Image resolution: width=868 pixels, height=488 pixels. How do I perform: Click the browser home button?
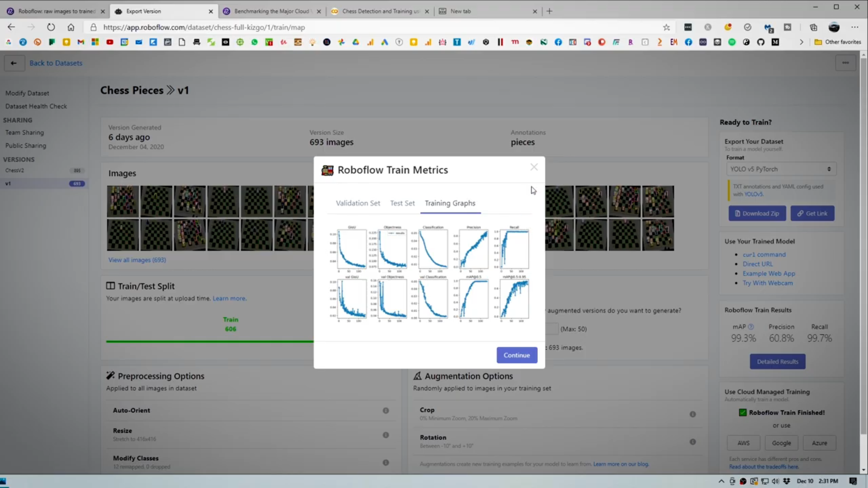71,27
